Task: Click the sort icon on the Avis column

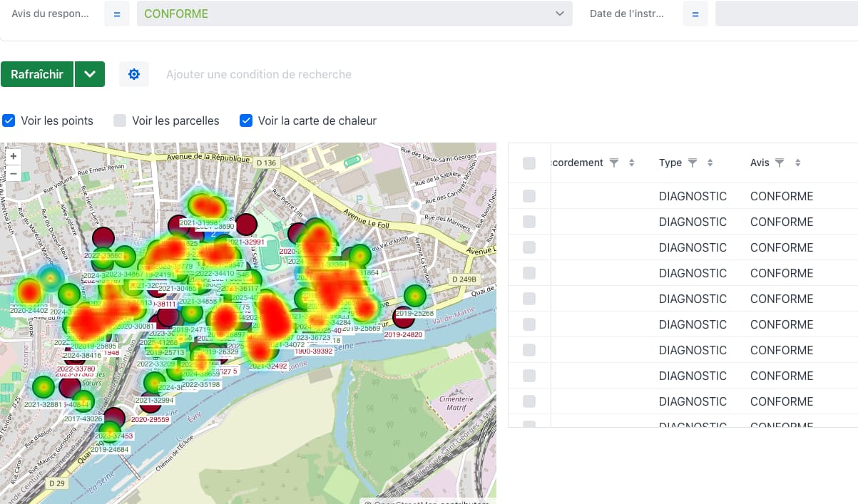Action: pyautogui.click(x=797, y=163)
